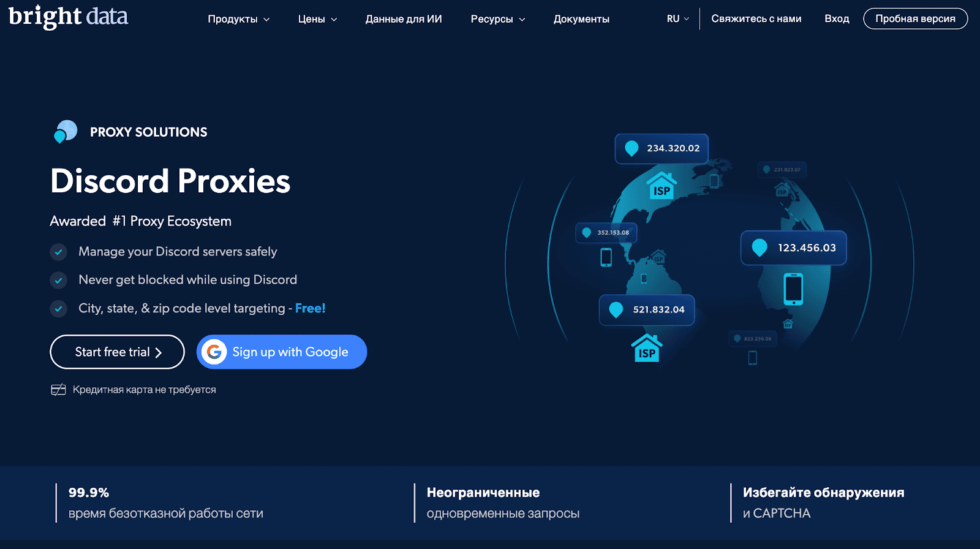Click the 123.456.03 IP address label
Screen dimensions: 980x549
pos(807,248)
